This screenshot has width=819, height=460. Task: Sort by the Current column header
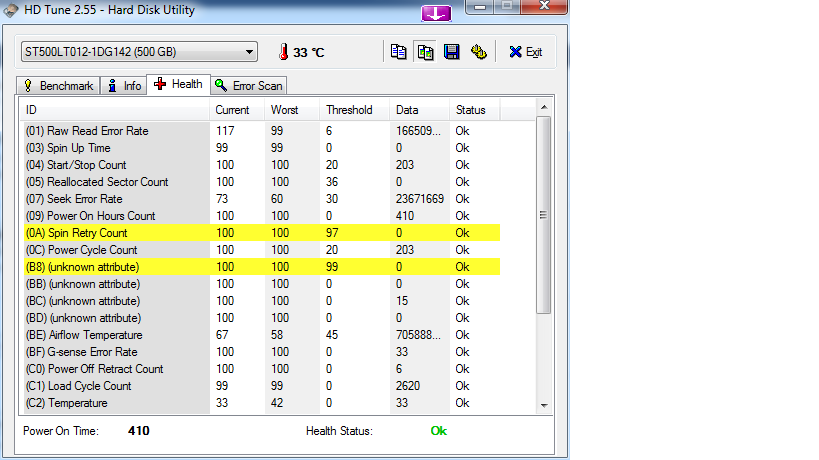(x=237, y=110)
